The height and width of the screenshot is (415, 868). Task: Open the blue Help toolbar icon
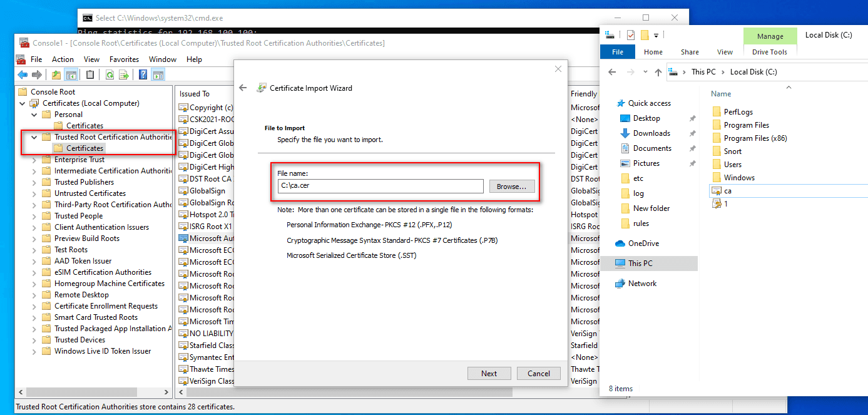tap(143, 75)
